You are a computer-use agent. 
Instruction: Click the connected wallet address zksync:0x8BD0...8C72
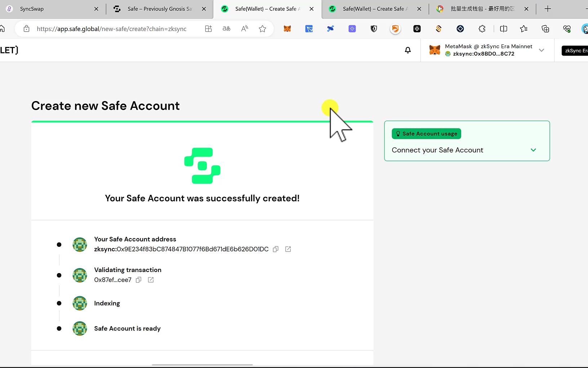[484, 54]
